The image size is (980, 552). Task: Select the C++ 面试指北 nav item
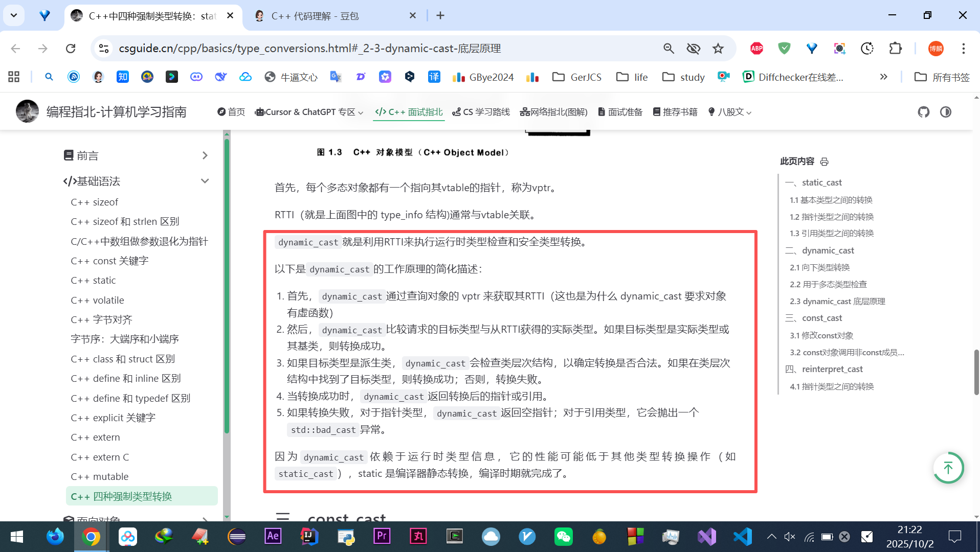(409, 112)
